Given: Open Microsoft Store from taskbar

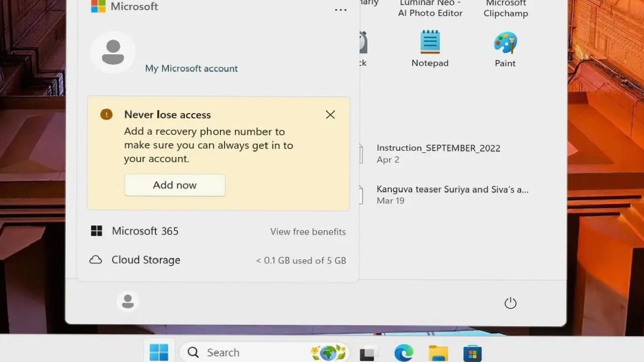Looking at the screenshot, I should [472, 353].
